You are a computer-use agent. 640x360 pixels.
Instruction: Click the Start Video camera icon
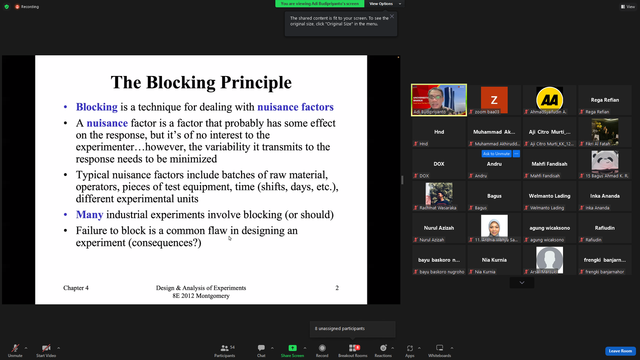point(46,348)
